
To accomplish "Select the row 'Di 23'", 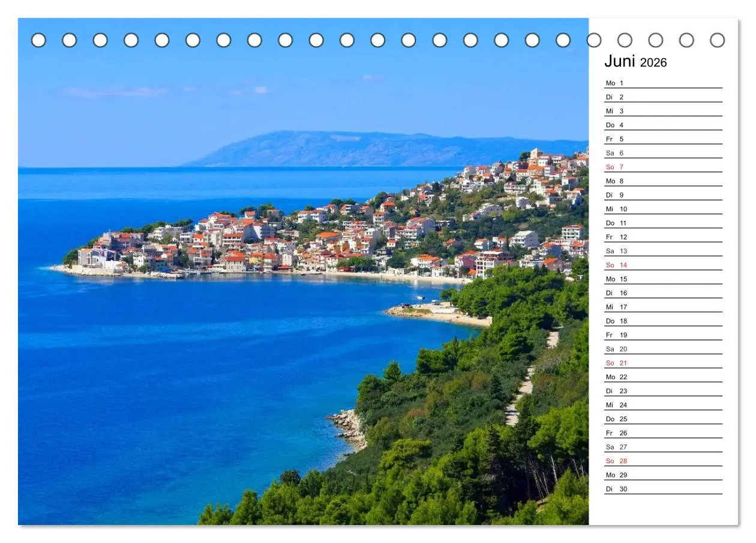I will pos(663,391).
